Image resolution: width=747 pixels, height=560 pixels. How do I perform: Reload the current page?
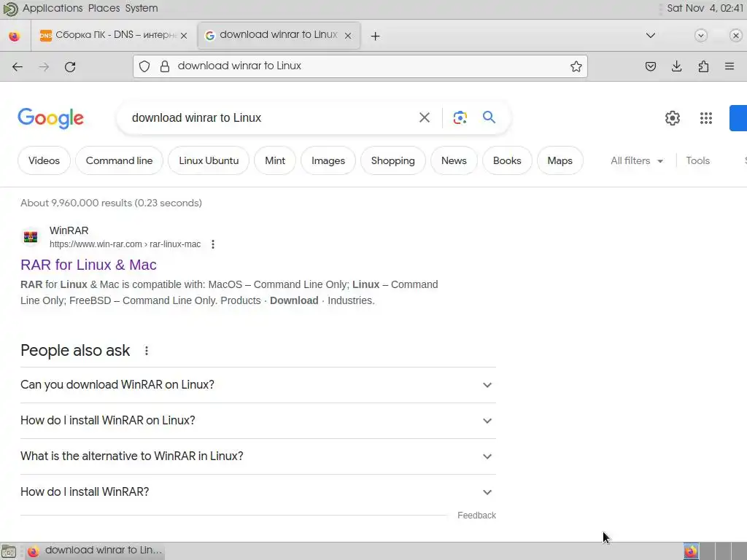pyautogui.click(x=70, y=66)
